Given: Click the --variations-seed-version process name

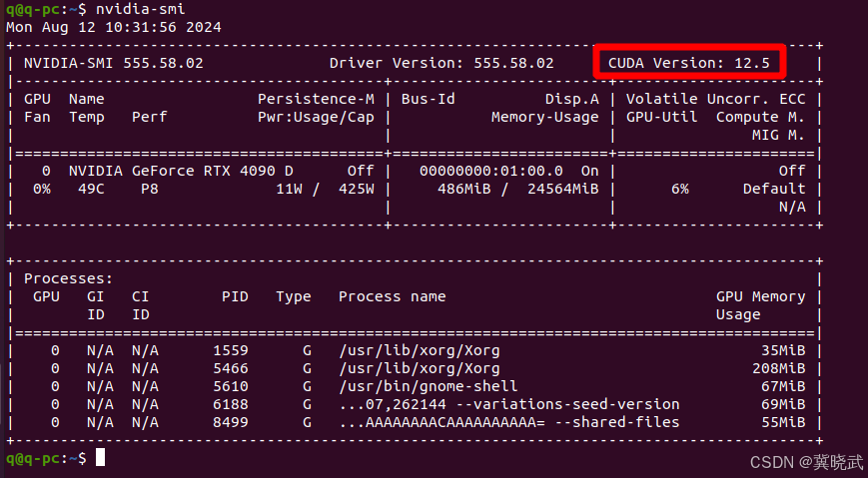Looking at the screenshot, I should [508, 405].
